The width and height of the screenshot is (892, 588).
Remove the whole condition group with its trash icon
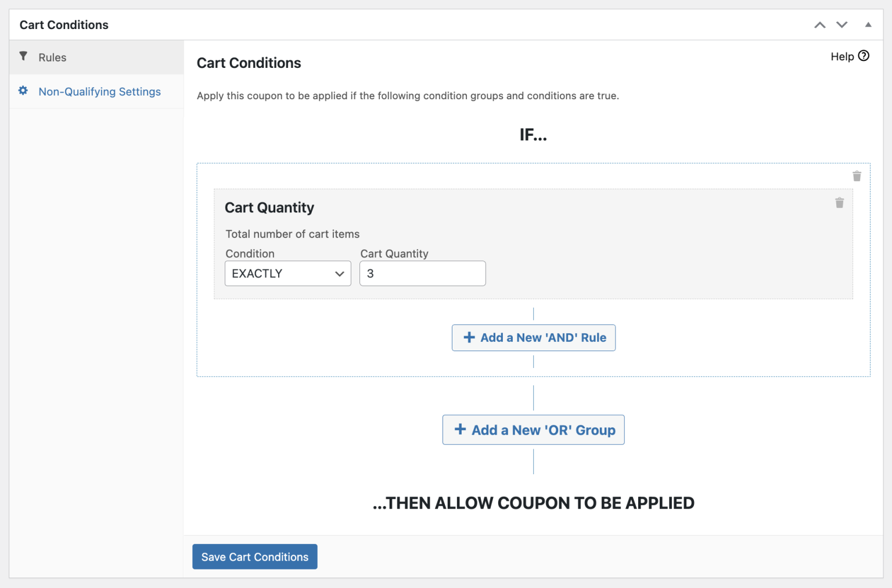(857, 175)
